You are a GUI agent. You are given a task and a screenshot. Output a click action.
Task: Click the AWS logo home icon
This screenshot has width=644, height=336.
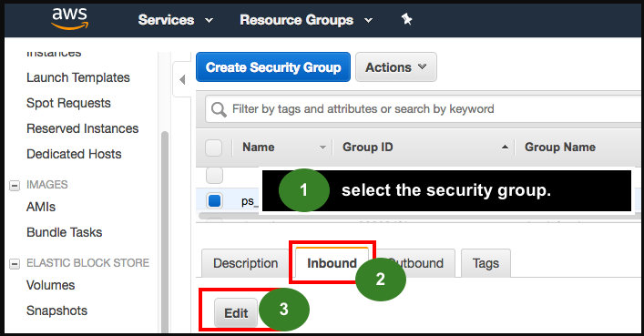69,19
